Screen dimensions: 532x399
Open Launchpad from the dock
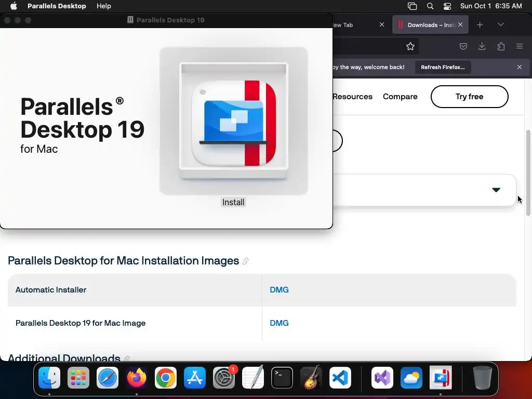point(78,377)
